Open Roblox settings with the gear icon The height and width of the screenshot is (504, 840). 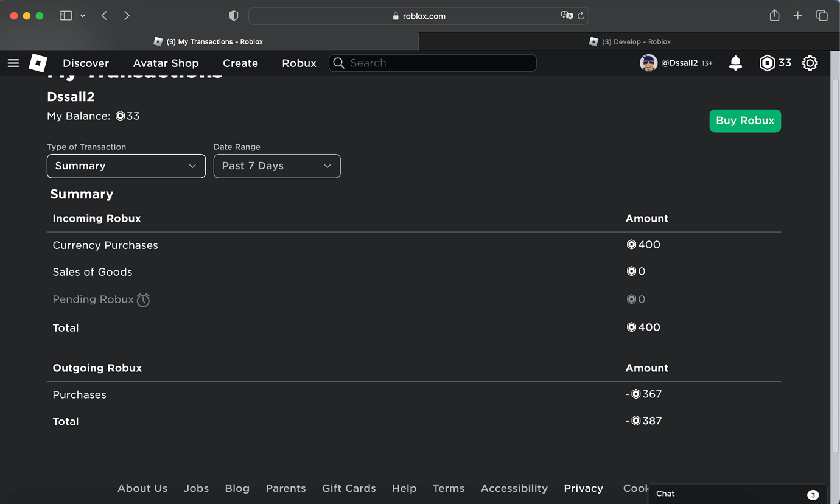[810, 63]
